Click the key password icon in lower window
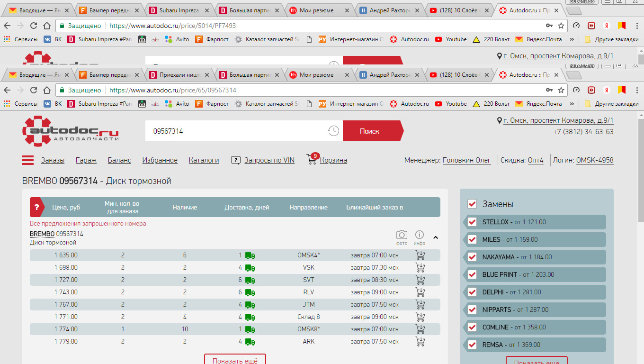This screenshot has width=644, height=364. click(549, 90)
